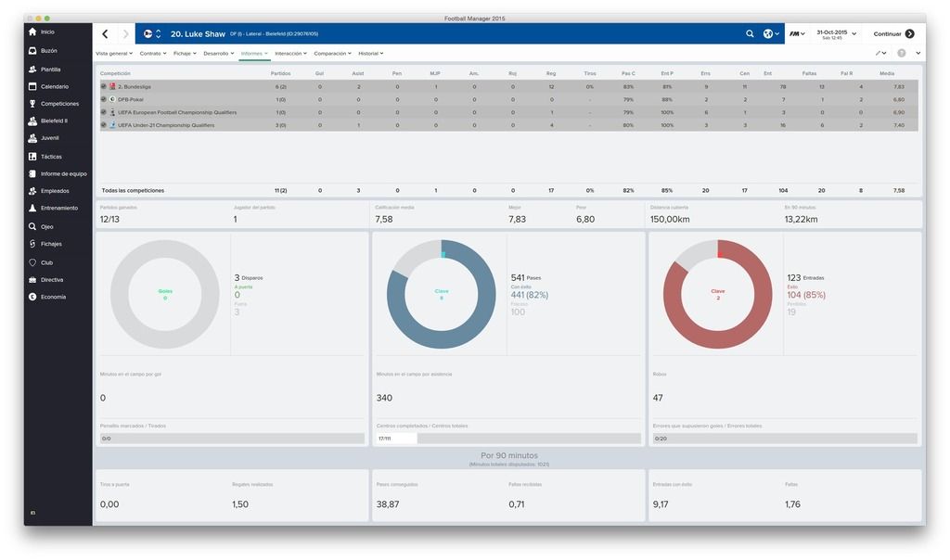
Task: Open Directiva briefcase icon
Action: point(32,280)
